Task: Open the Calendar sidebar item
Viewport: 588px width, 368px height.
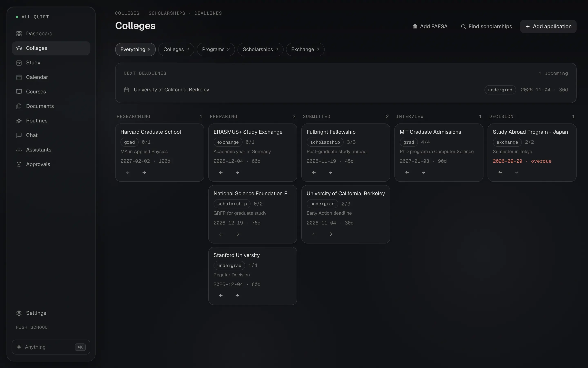Action: tap(51, 77)
